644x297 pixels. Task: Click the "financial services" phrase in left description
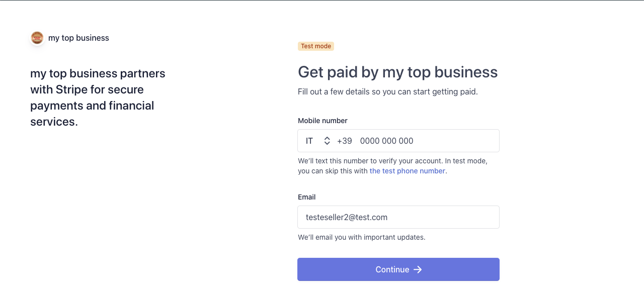pos(92,114)
